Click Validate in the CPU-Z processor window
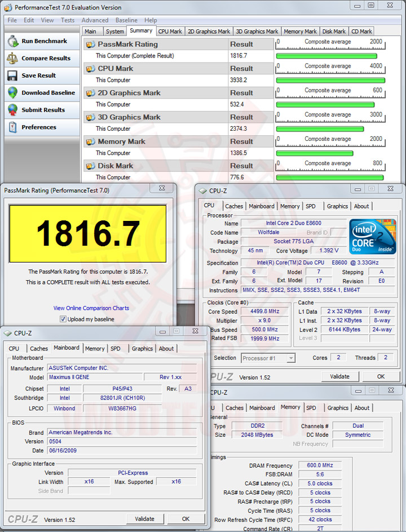Screen dimensions: 406x532 (x=340, y=376)
